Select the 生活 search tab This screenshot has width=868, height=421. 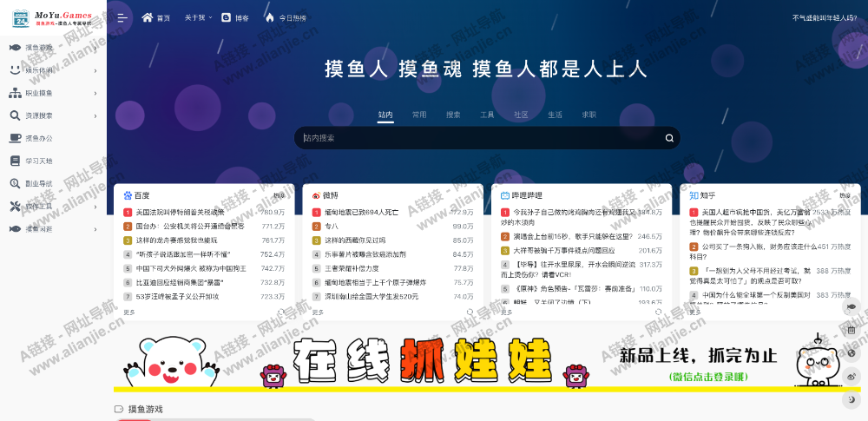[555, 115]
